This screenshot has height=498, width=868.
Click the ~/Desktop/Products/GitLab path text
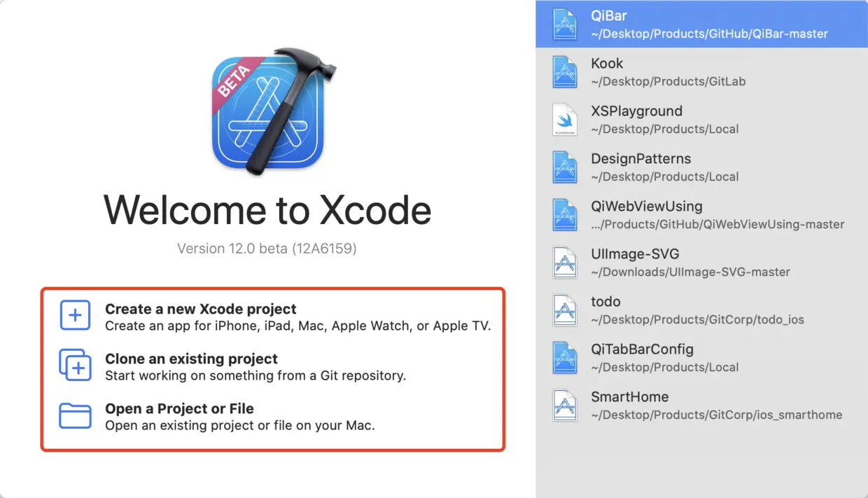click(668, 81)
